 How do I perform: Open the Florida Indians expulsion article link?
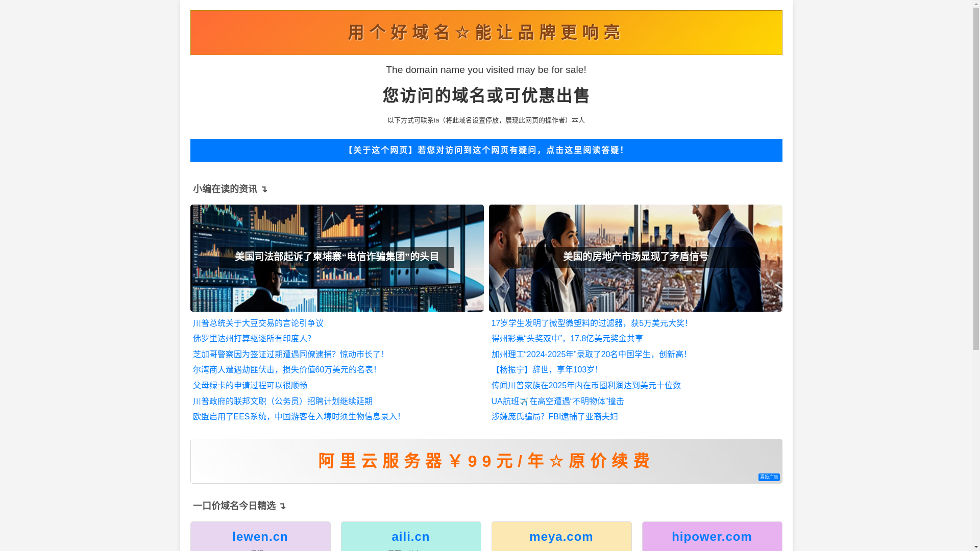click(x=252, y=339)
